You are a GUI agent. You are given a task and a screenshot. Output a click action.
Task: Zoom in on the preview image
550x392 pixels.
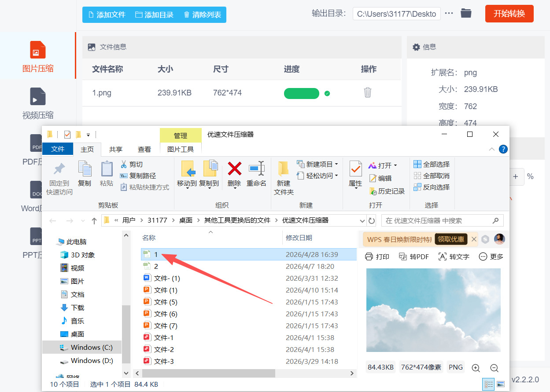[476, 368]
